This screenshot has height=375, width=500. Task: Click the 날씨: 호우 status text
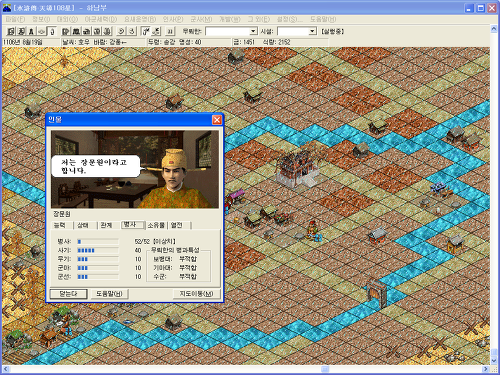pyautogui.click(x=76, y=42)
